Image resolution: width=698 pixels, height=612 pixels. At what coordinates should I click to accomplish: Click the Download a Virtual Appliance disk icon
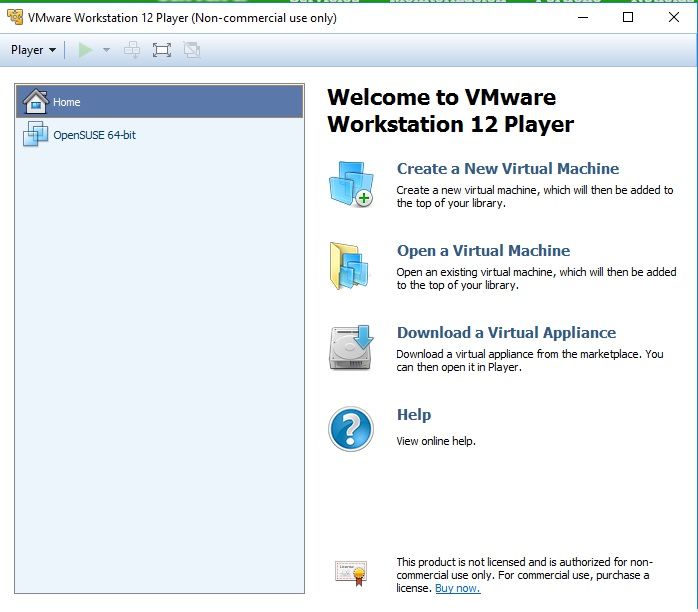[x=350, y=348]
